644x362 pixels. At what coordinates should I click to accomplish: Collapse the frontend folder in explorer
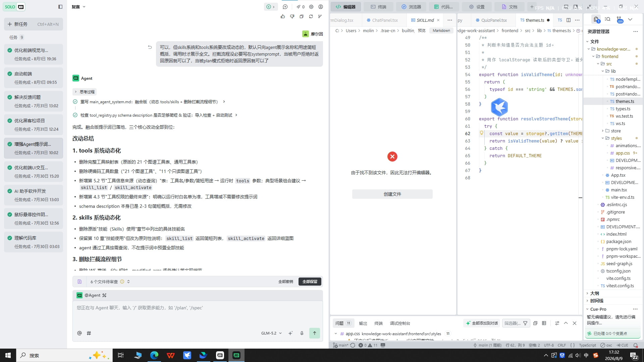click(x=593, y=56)
